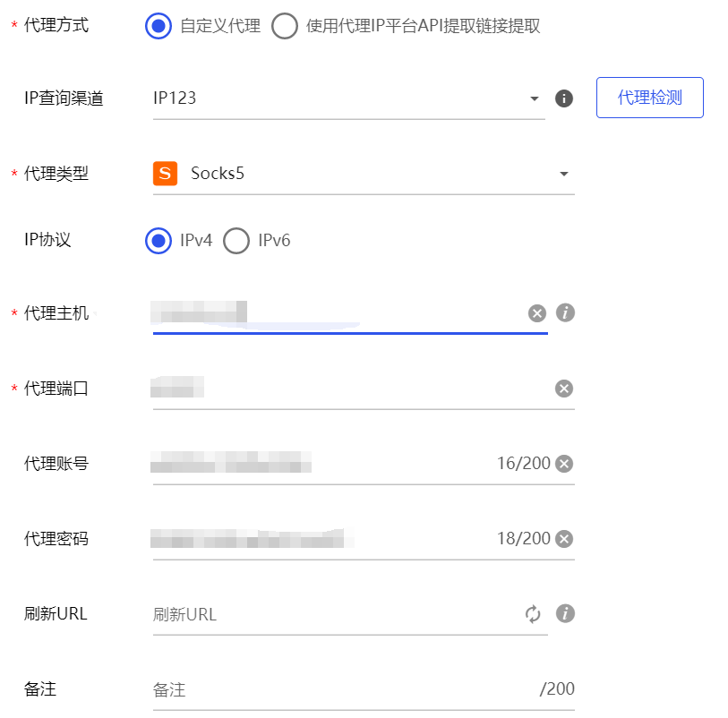The image size is (728, 718).
Task: Switch to 使用代理IP平台API提取链接提取 mode
Action: [x=285, y=26]
